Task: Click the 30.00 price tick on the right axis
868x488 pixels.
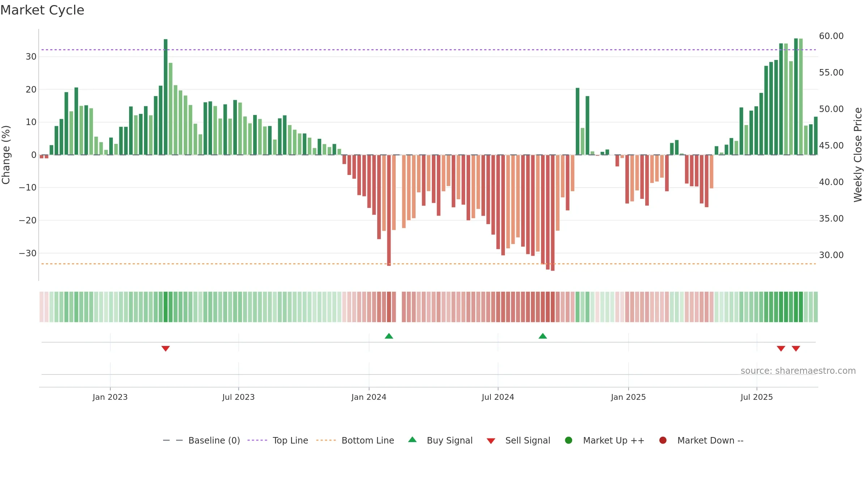Action: (831, 255)
